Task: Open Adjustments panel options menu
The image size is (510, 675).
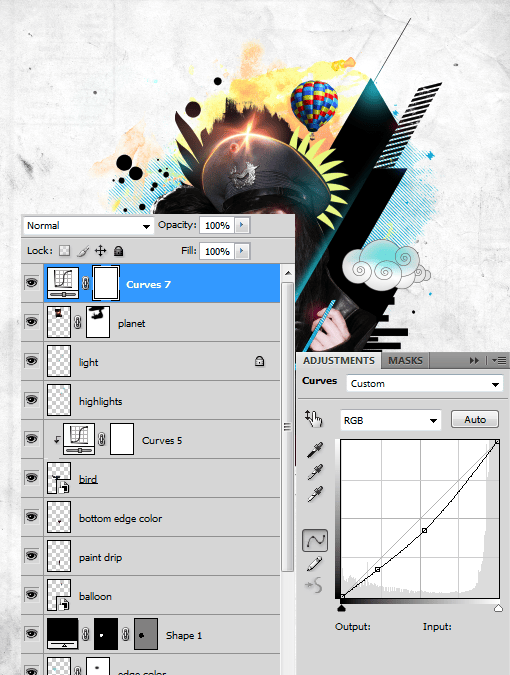Action: (x=499, y=360)
